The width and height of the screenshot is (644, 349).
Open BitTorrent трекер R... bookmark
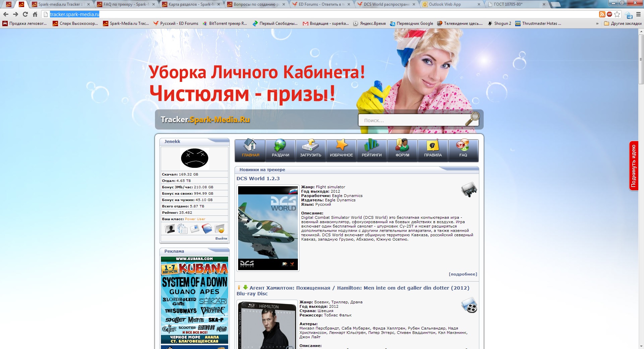tap(224, 23)
